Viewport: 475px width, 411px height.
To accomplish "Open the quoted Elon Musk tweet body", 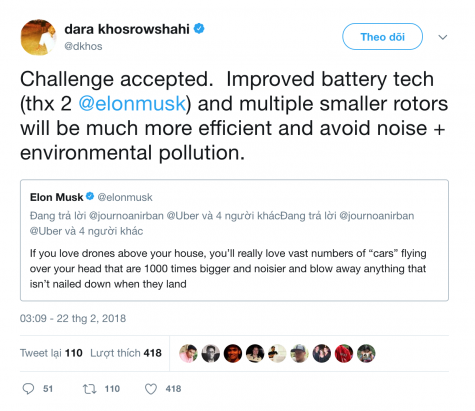I will [228, 269].
